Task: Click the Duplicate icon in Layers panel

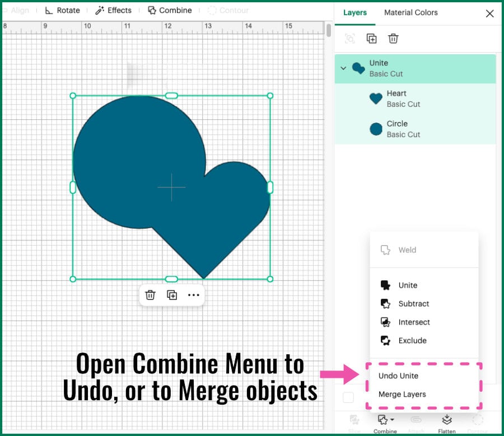Action: (x=372, y=39)
